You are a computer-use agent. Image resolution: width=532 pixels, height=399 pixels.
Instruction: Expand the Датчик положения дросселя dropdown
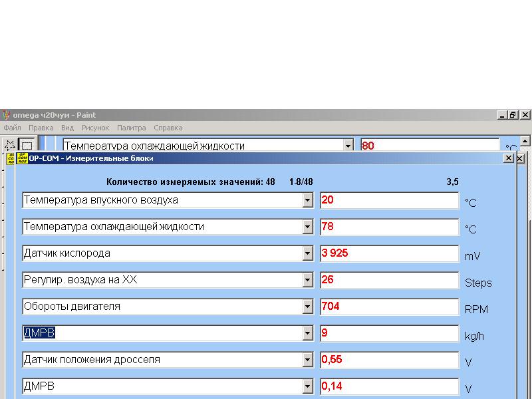307,360
